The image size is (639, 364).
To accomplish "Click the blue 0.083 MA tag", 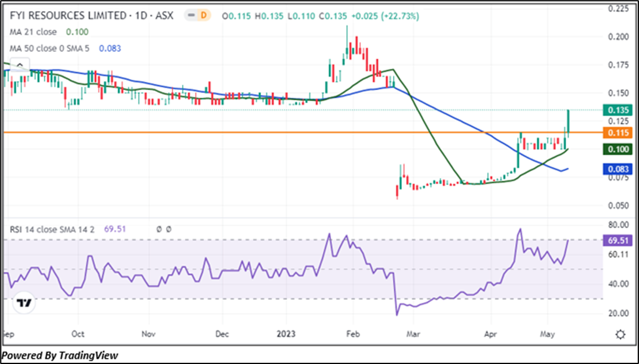I will point(618,169).
